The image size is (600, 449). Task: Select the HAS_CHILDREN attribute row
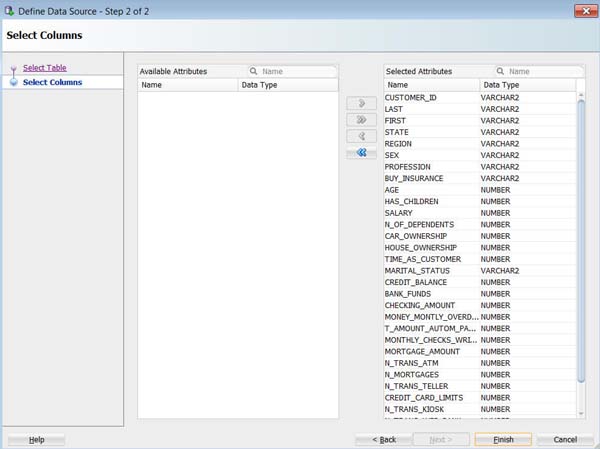pos(480,201)
